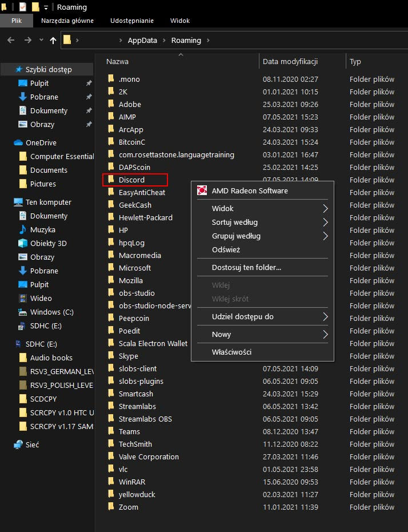Select Windows (C:) drive

click(x=52, y=312)
